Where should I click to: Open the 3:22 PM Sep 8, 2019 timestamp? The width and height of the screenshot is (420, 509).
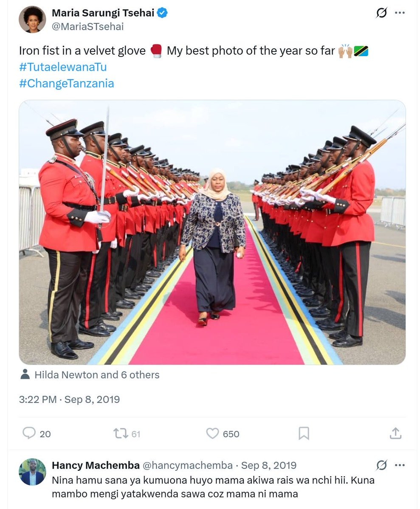[69, 399]
